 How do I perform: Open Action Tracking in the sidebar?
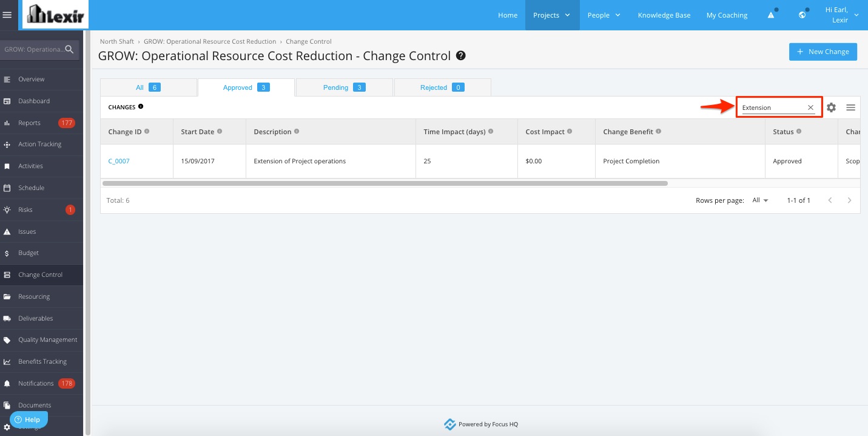pos(41,144)
